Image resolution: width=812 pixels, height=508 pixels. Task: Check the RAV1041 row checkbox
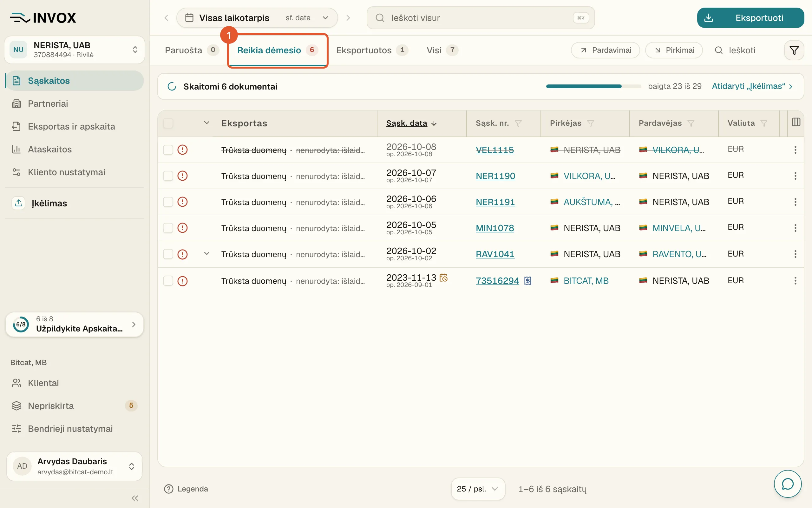[168, 254]
